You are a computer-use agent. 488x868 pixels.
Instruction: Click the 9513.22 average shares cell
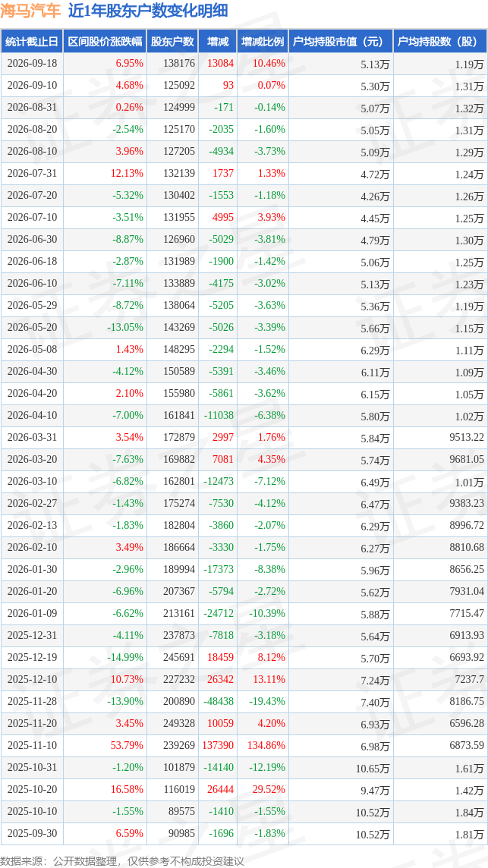pyautogui.click(x=464, y=438)
